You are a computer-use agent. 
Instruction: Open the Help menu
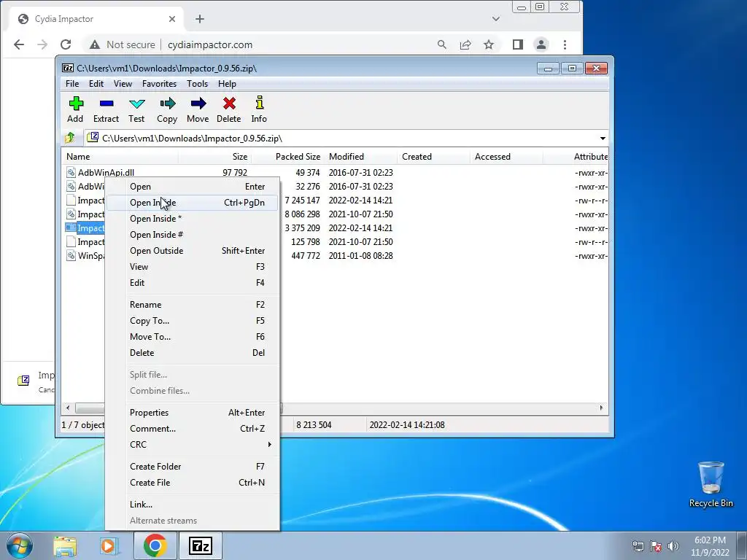pyautogui.click(x=228, y=84)
